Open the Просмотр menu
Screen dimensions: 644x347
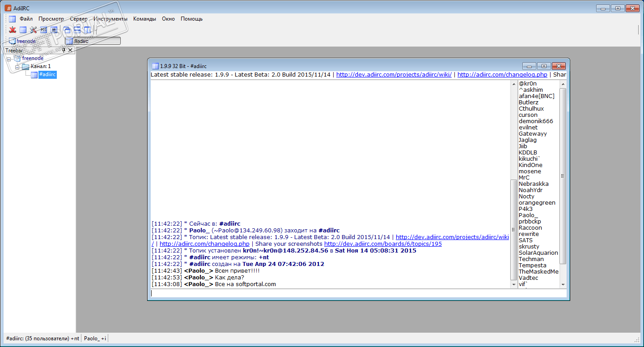[51, 19]
